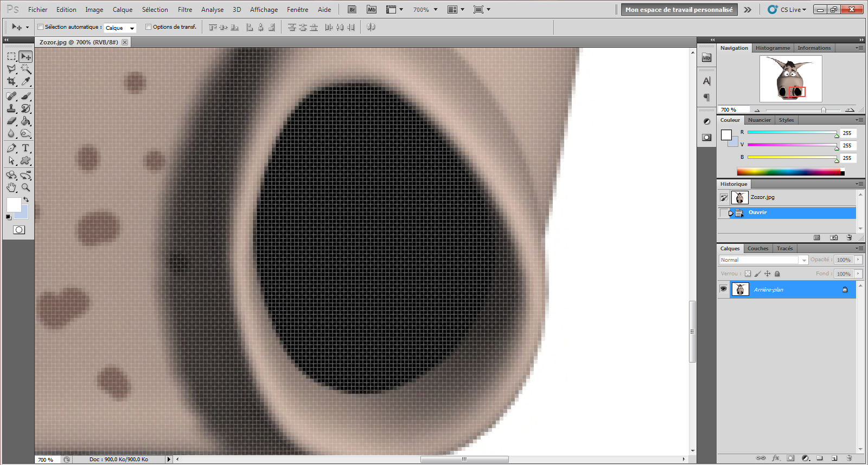
Task: Select the Crop tool
Action: 11,81
